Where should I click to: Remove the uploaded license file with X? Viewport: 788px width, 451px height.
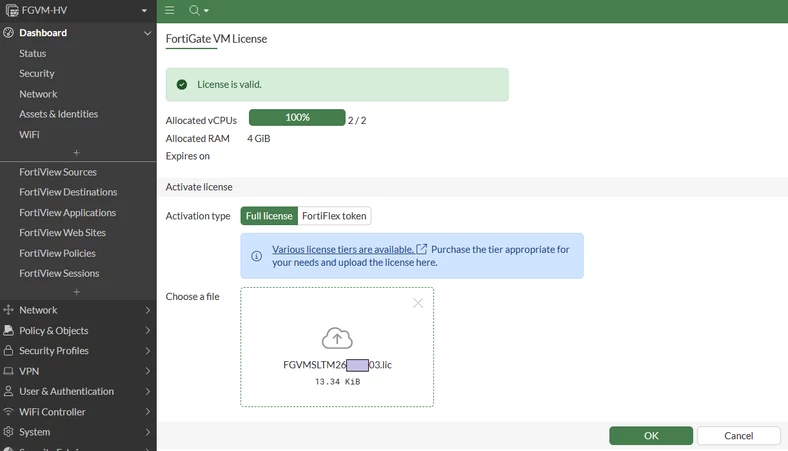click(418, 303)
